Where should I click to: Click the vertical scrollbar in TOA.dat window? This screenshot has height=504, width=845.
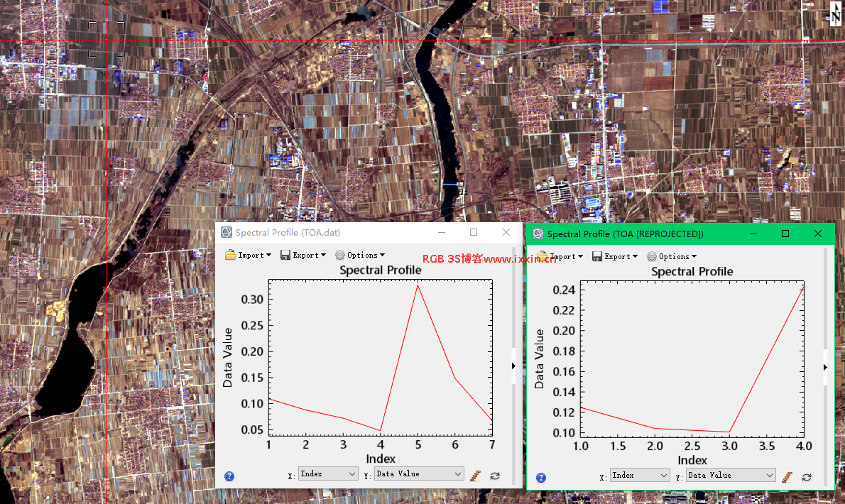click(x=513, y=366)
